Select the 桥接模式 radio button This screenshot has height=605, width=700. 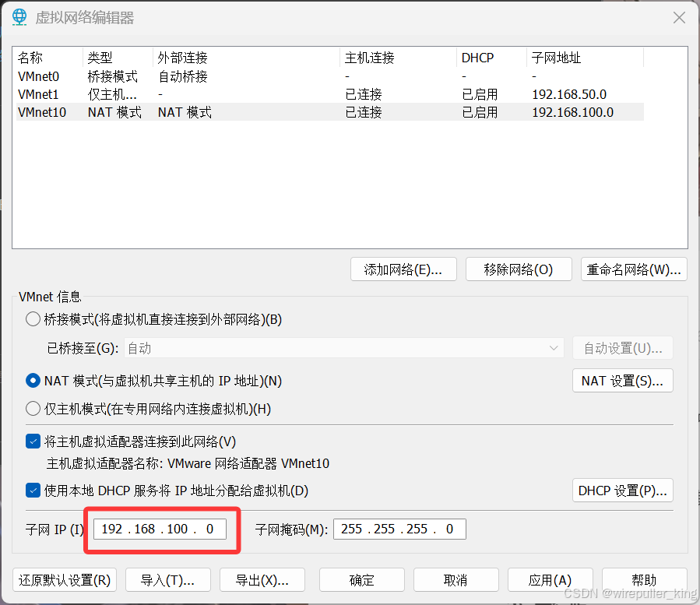(x=33, y=319)
